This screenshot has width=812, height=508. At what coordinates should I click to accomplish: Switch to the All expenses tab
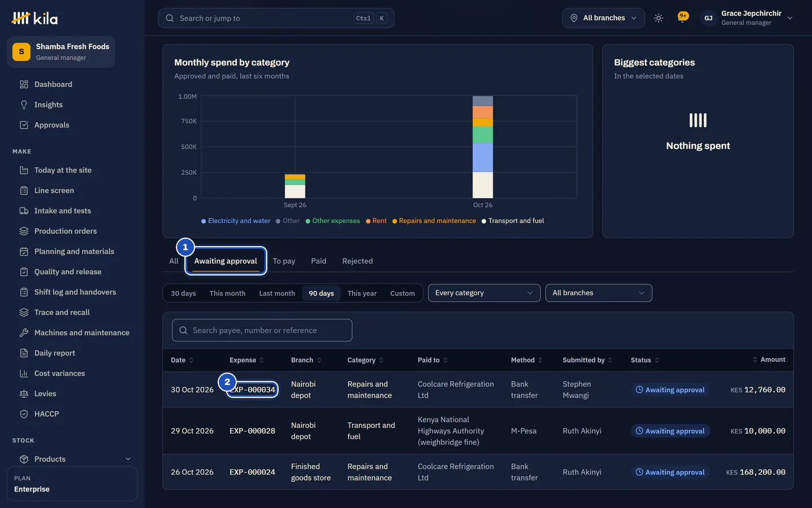point(174,261)
